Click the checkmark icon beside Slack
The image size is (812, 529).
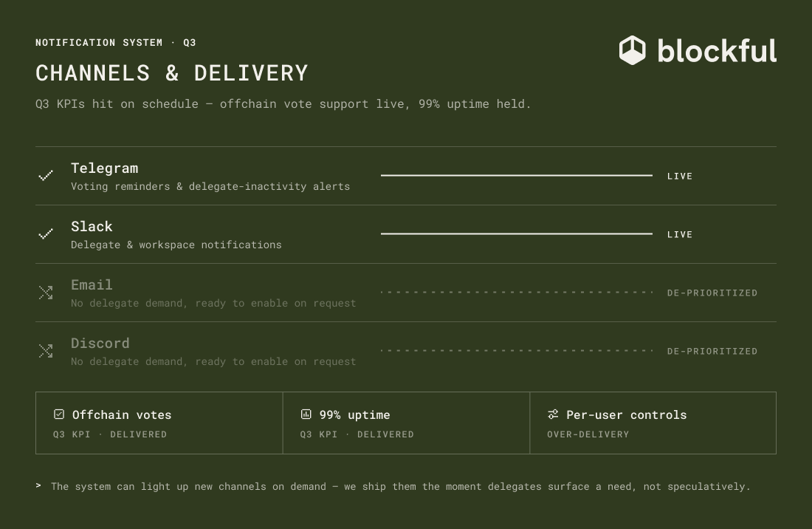(46, 234)
